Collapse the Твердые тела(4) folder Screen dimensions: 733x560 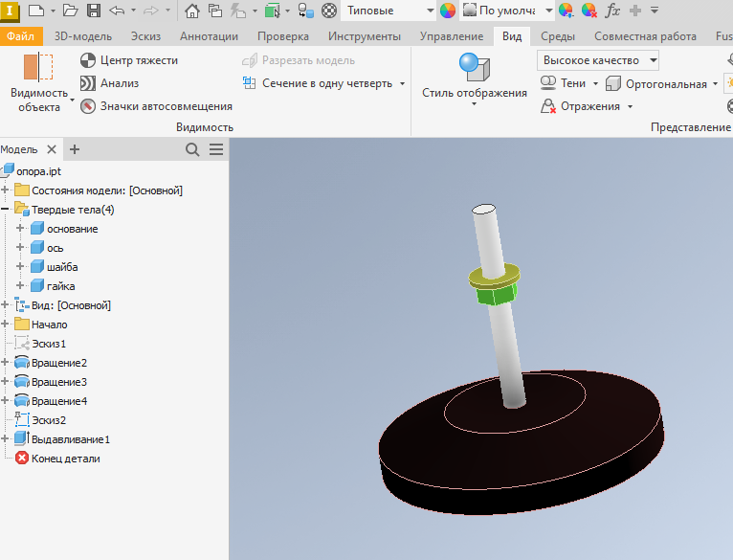[x=5, y=209]
